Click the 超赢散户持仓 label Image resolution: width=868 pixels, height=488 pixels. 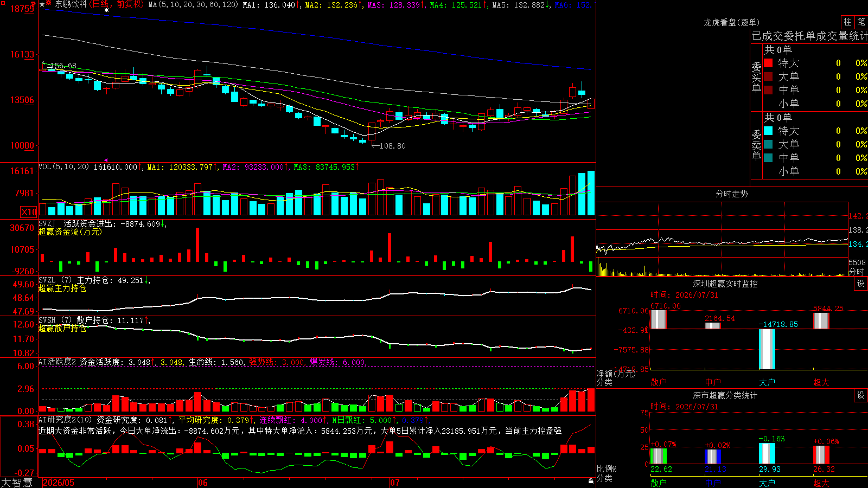coord(62,328)
